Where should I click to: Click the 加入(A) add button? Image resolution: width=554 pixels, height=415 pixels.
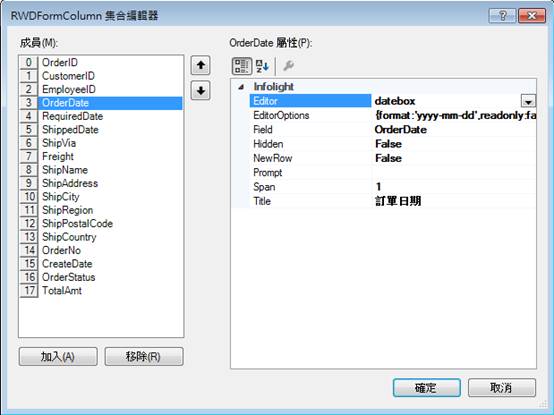click(58, 357)
